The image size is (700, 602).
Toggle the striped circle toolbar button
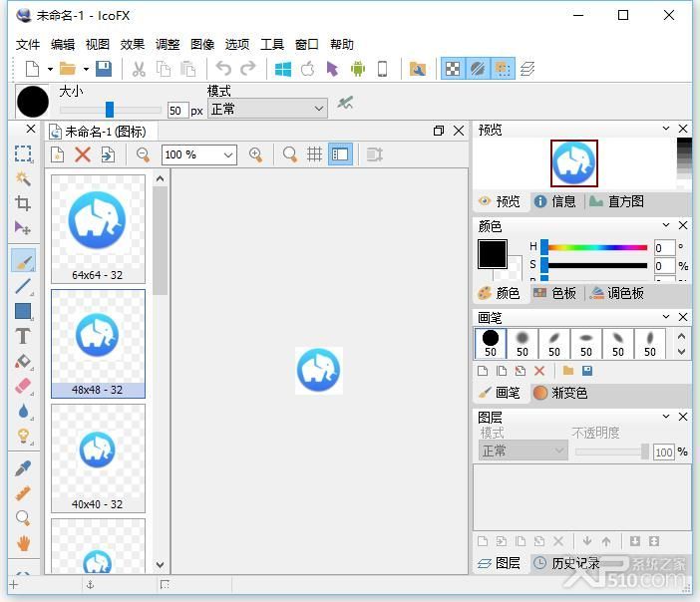pyautogui.click(x=478, y=69)
